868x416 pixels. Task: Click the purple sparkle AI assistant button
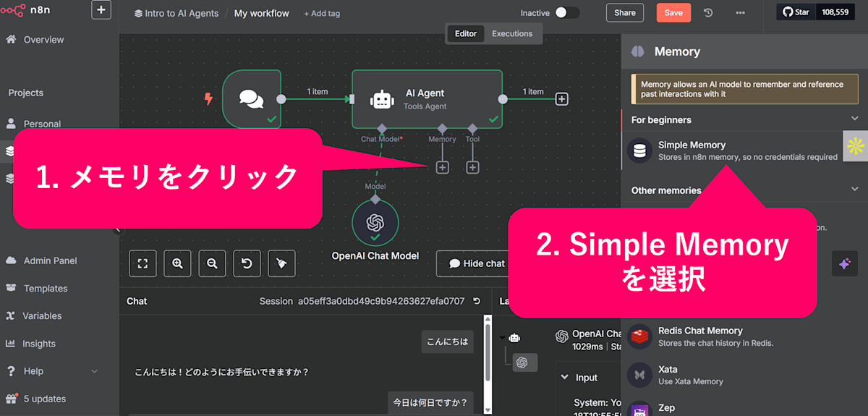tap(844, 264)
